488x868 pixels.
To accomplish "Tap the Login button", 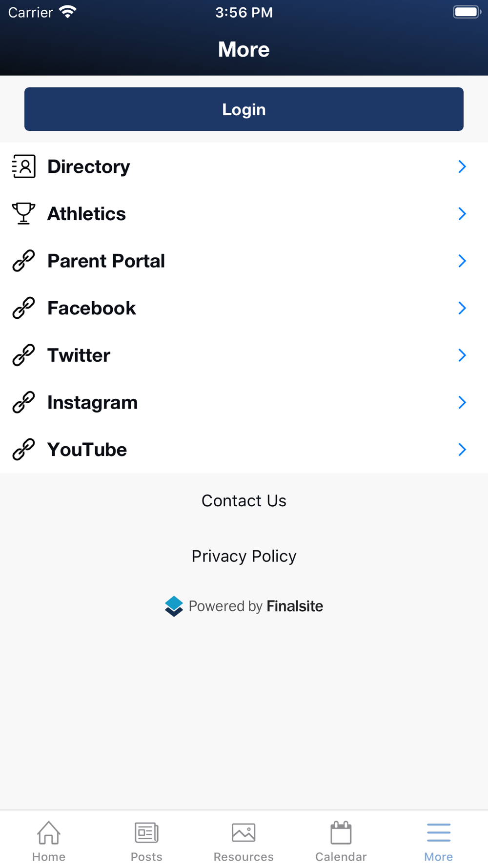I will coord(244,109).
